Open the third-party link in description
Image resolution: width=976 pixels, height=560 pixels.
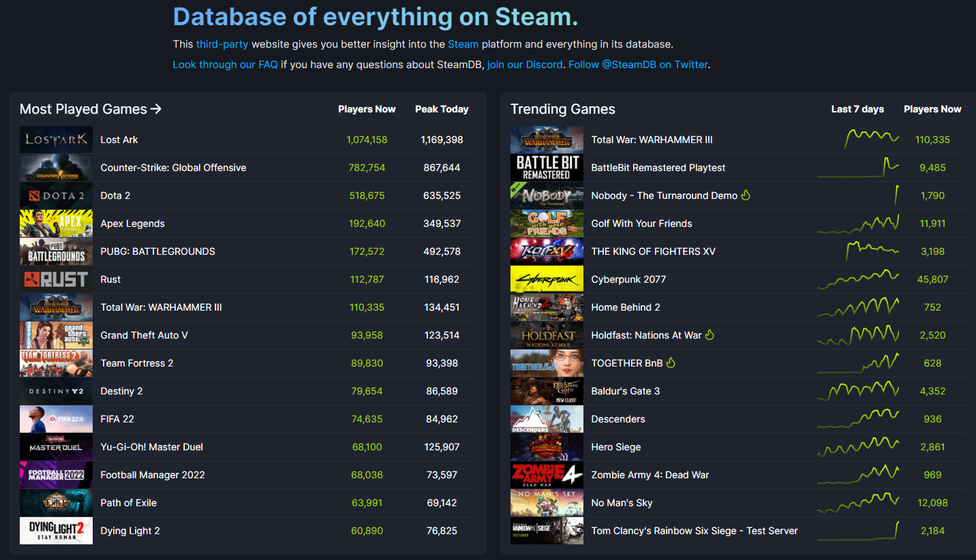tap(222, 44)
